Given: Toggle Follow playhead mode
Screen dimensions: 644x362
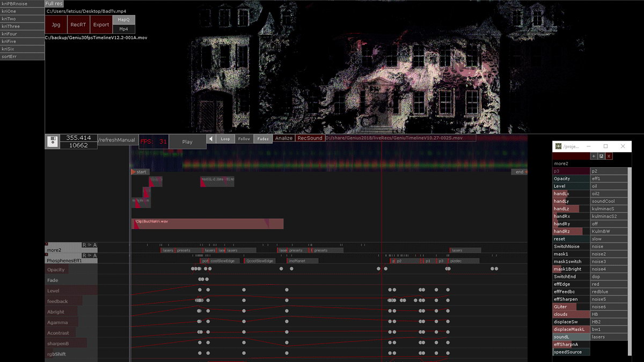Looking at the screenshot, I should [x=244, y=138].
